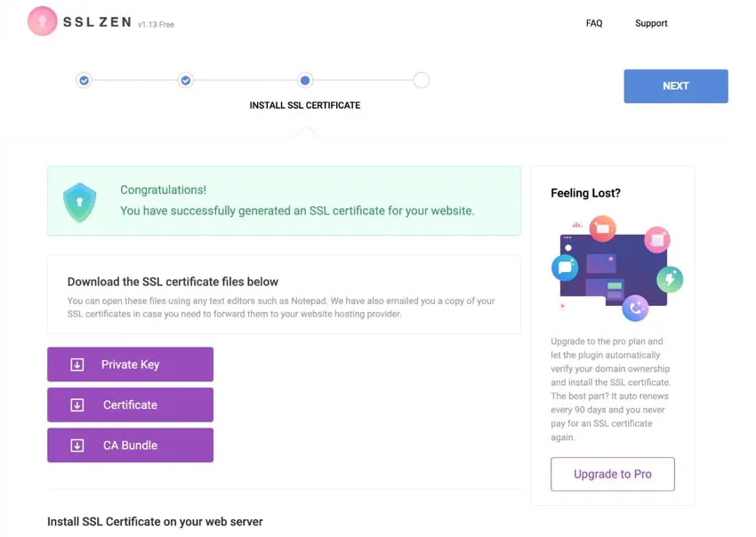Download the Private Key file

click(x=130, y=365)
